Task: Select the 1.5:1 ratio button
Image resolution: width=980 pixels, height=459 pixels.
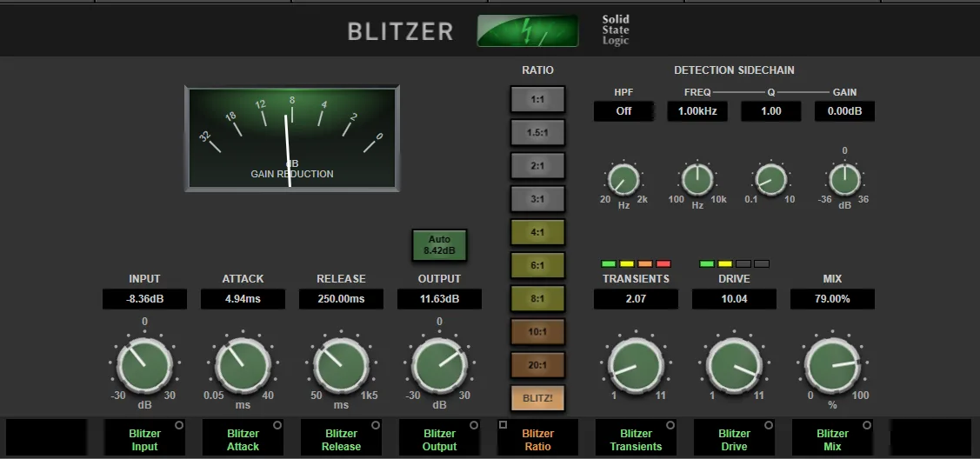Action: click(x=537, y=132)
